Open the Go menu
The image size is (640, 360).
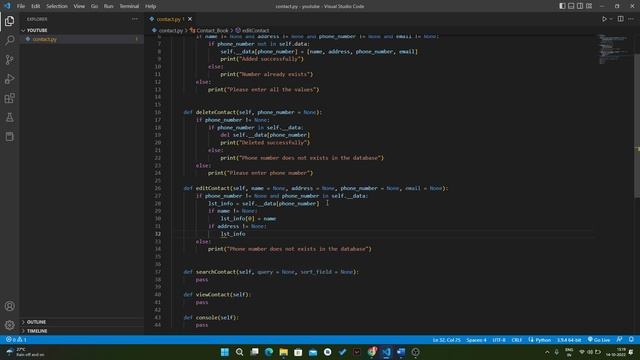pos(94,6)
